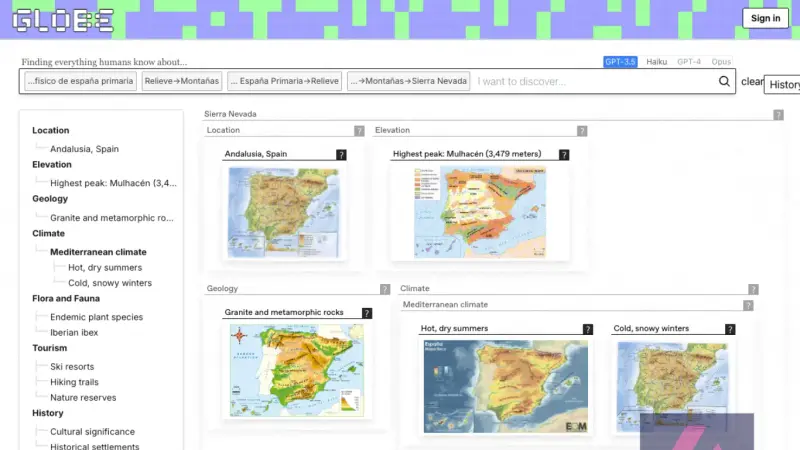The height and width of the screenshot is (450, 800).
Task: Select Iberian ibex in sidebar tree
Action: (74, 333)
